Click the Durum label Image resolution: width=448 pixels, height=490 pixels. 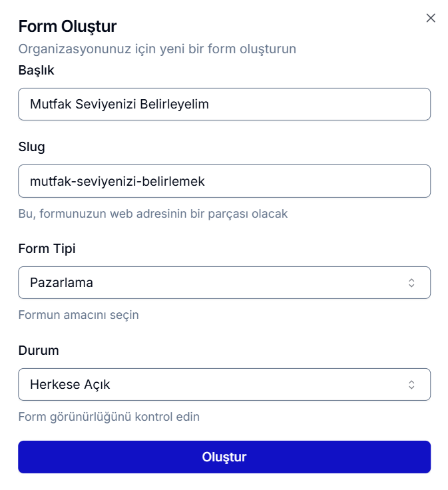[x=39, y=350]
